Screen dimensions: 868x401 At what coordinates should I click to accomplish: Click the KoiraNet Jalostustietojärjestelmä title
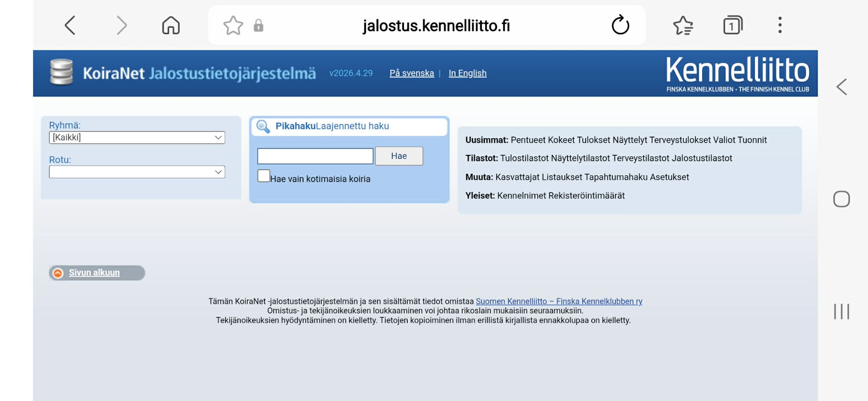click(x=199, y=73)
